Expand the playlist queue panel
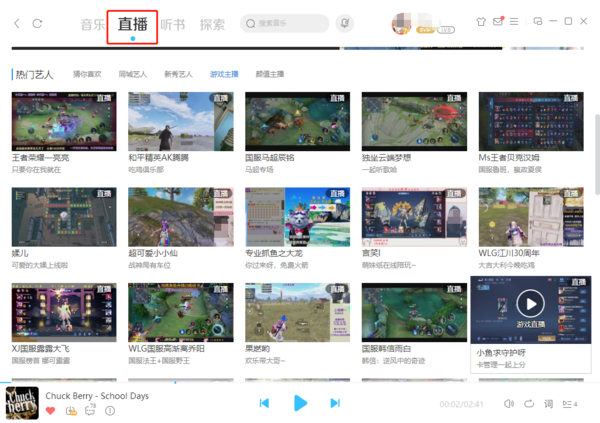The width and height of the screenshot is (600, 423). 569,404
